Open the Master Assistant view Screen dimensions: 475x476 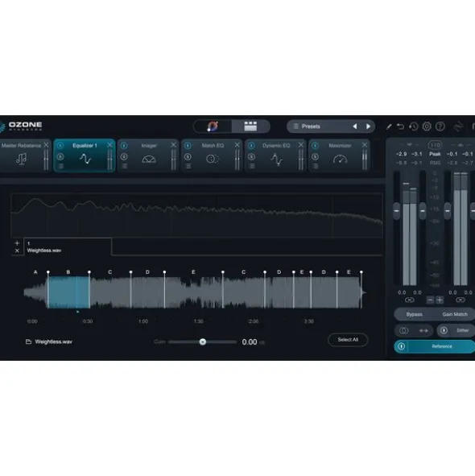pos(213,126)
